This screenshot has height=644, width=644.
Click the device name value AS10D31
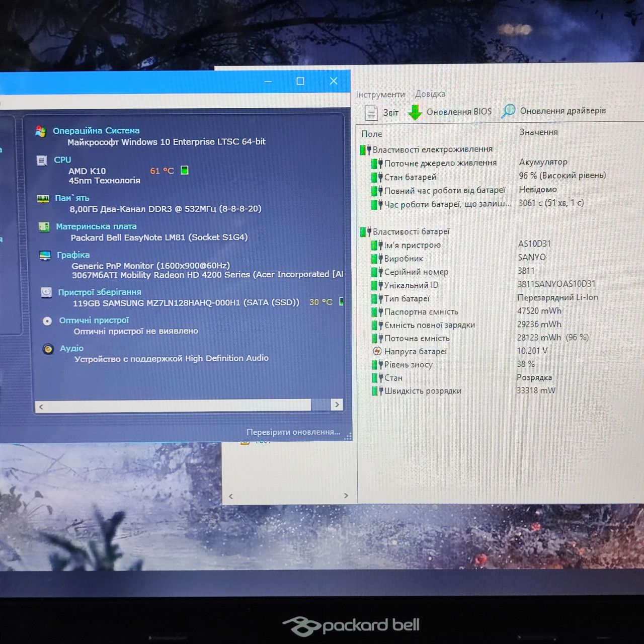point(534,244)
